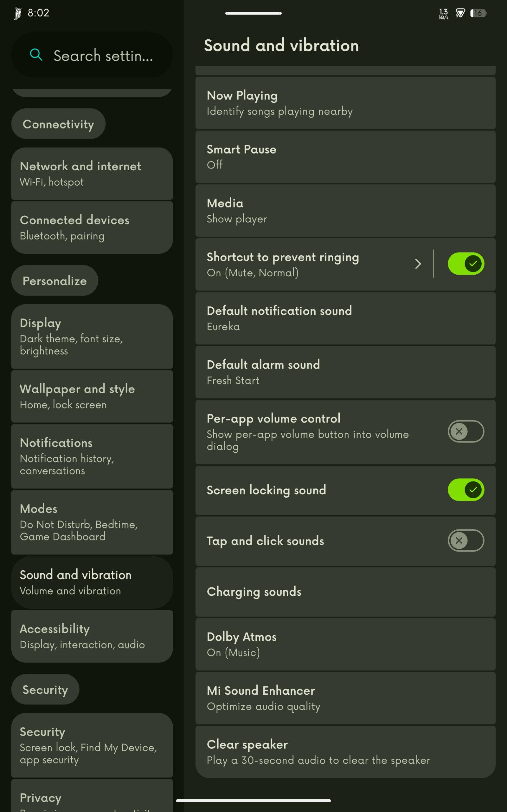The height and width of the screenshot is (812, 507).
Task: Open Default notification sound picker
Action: [x=345, y=318]
